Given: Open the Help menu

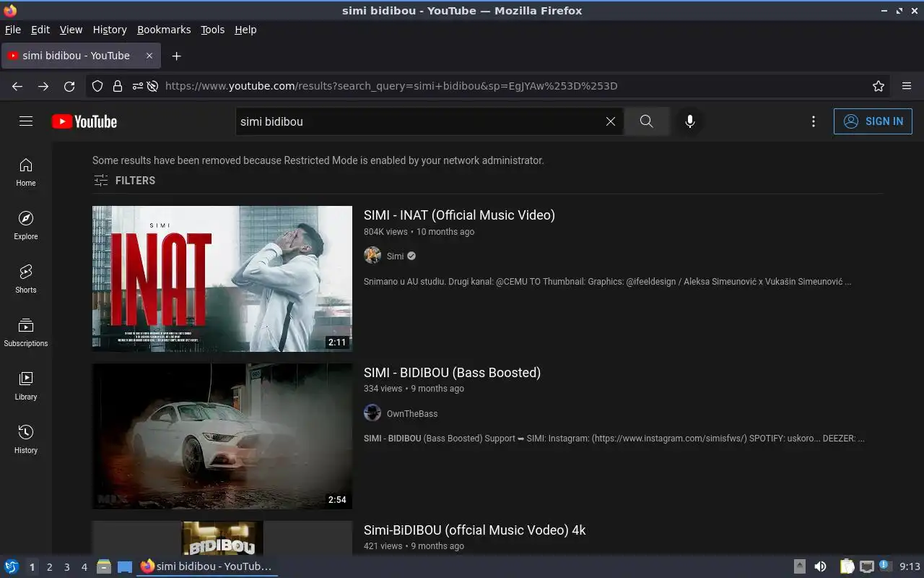Looking at the screenshot, I should point(245,30).
